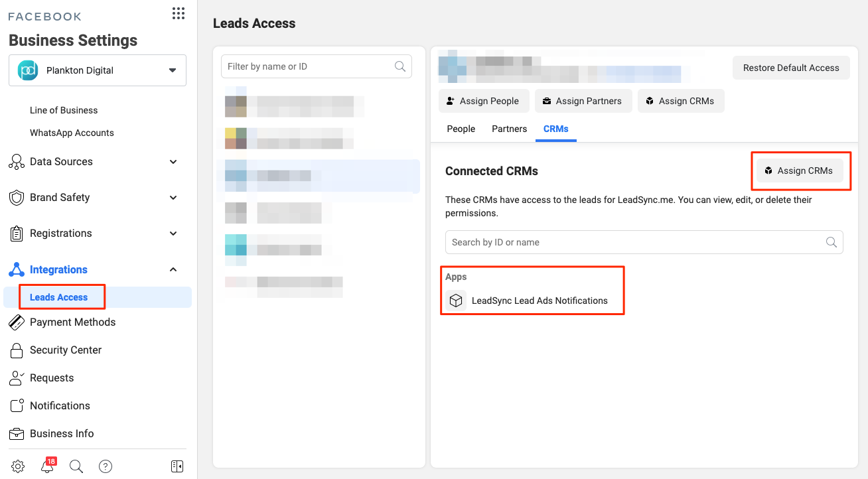Click the LeadSync app cube icon
Viewport: 868px width, 479px height.
coord(456,301)
